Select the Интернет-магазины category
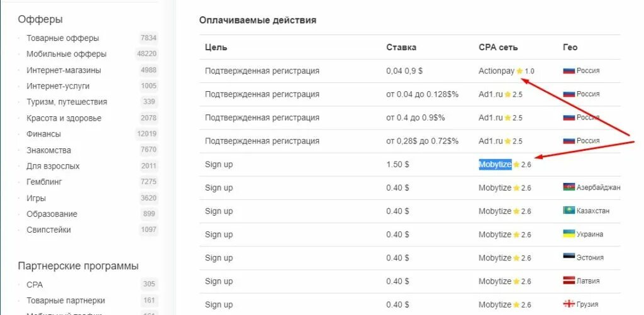The width and height of the screenshot is (644, 315). (64, 70)
